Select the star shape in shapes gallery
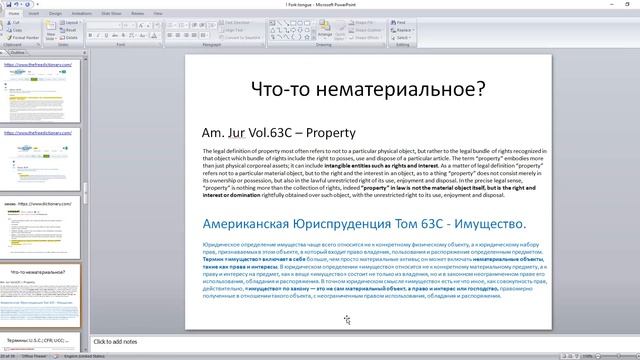 (307, 37)
